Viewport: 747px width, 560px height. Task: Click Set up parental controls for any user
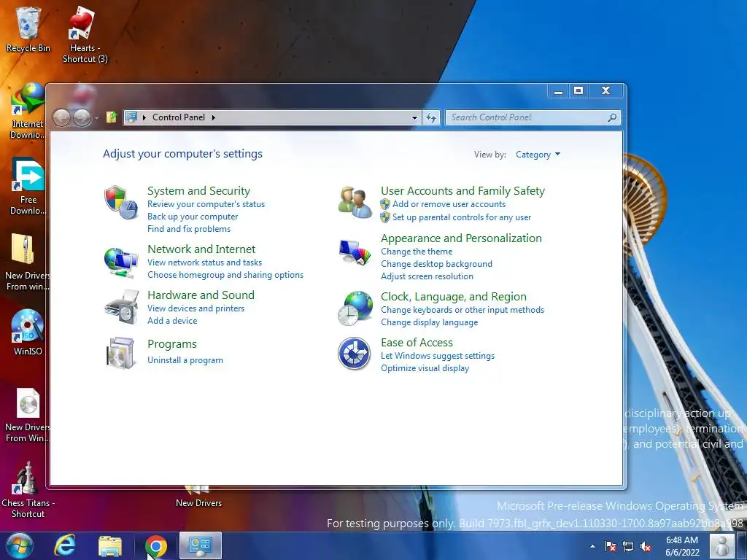click(462, 217)
